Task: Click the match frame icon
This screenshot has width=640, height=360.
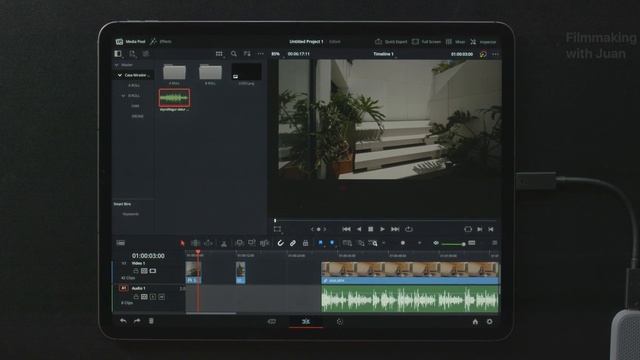Action: point(468,229)
